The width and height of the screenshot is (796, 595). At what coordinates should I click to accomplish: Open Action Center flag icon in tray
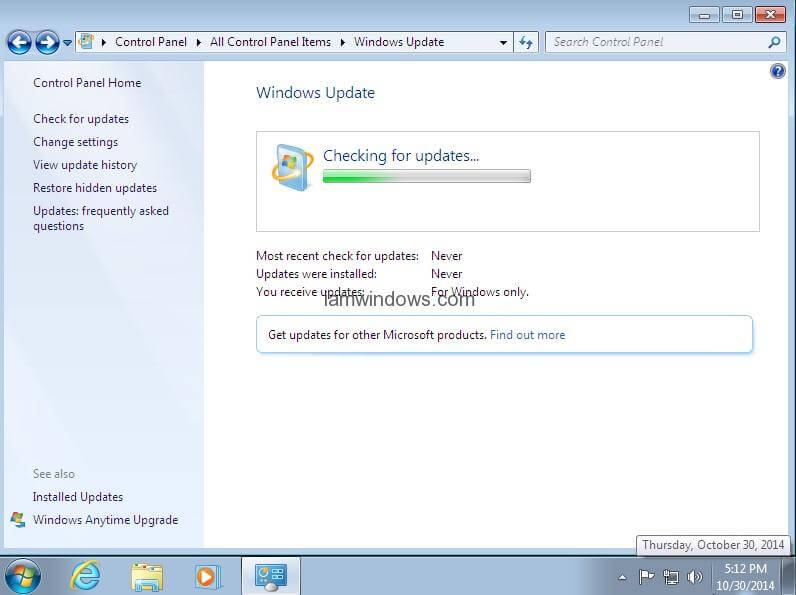point(646,577)
